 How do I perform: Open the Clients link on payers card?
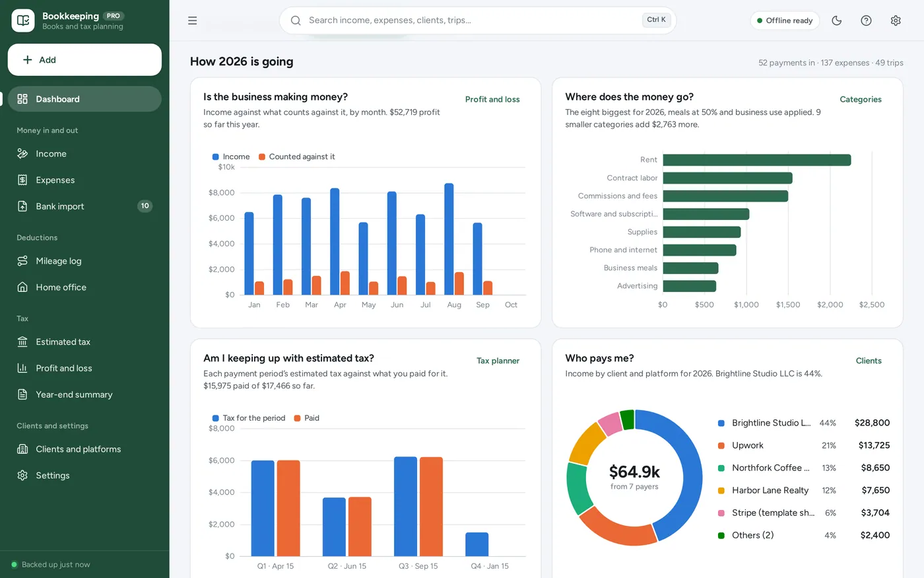pos(869,361)
